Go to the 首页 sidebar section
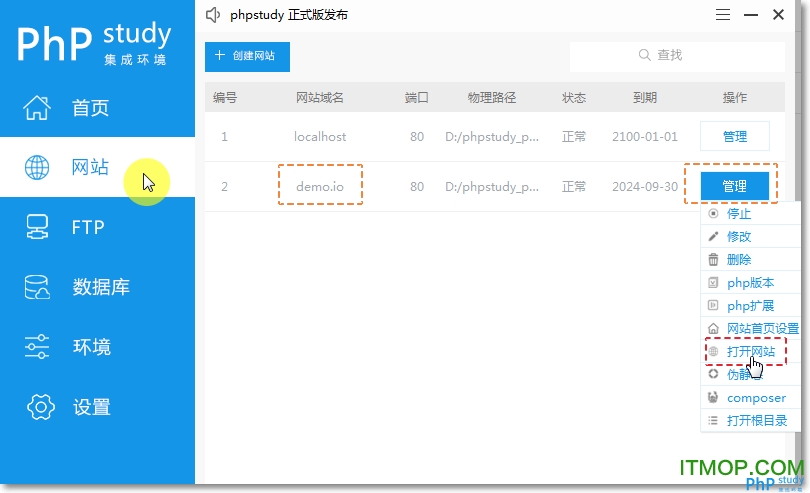Image resolution: width=810 pixels, height=493 pixels. pyautogui.click(x=97, y=107)
